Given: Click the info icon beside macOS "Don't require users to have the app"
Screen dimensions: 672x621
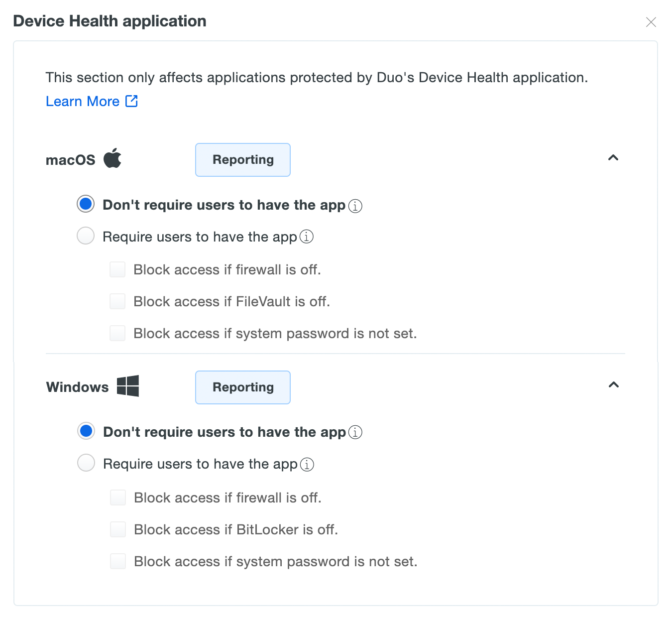Looking at the screenshot, I should pyautogui.click(x=355, y=206).
